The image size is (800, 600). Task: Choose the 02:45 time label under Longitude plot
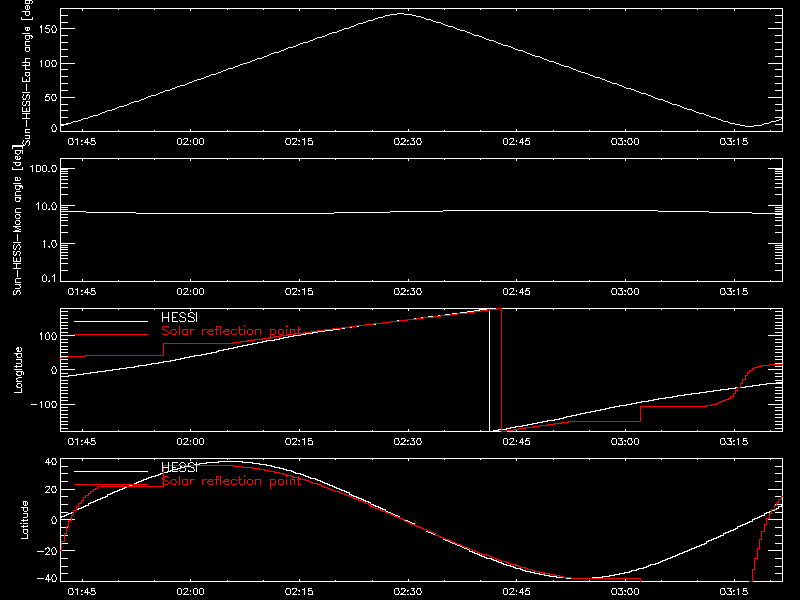click(x=516, y=442)
